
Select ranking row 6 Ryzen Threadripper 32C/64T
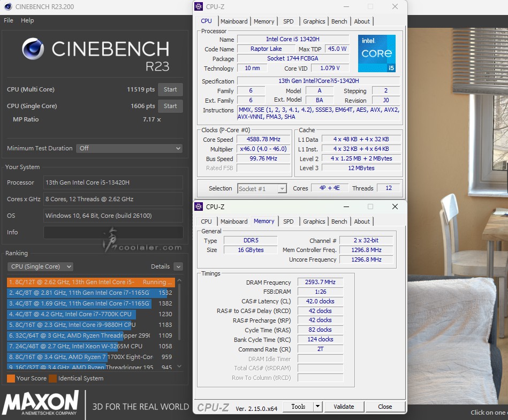(x=90, y=335)
